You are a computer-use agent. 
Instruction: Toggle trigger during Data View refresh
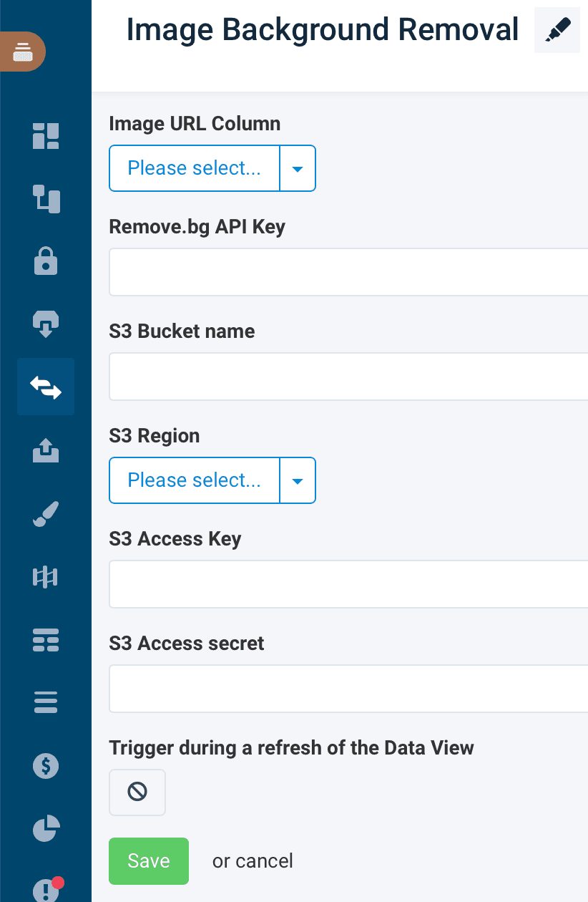click(137, 792)
